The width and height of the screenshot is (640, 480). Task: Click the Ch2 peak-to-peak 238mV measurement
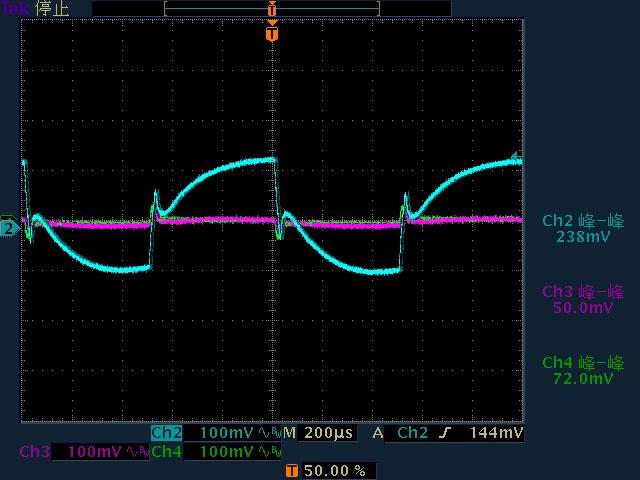pos(583,229)
